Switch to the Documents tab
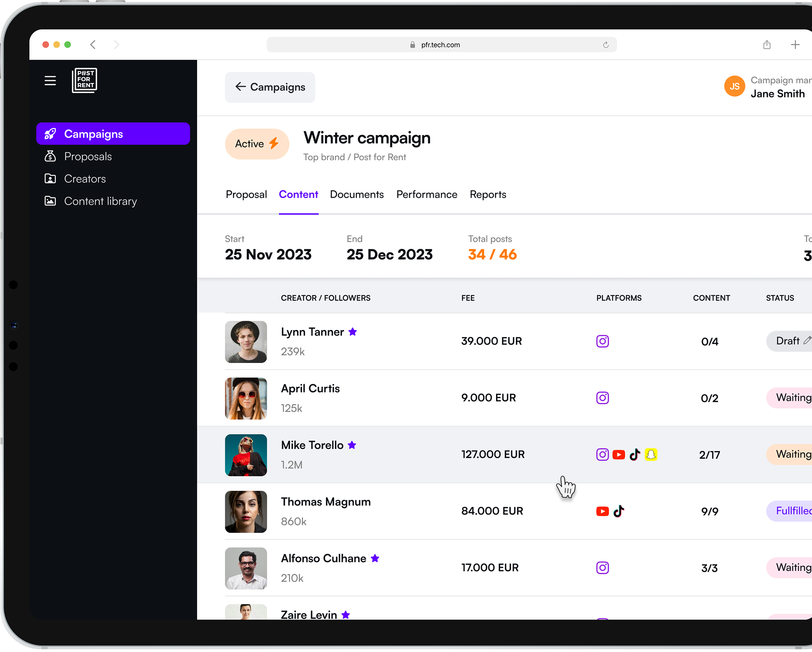Viewport: 812px width, 652px height. pyautogui.click(x=357, y=194)
